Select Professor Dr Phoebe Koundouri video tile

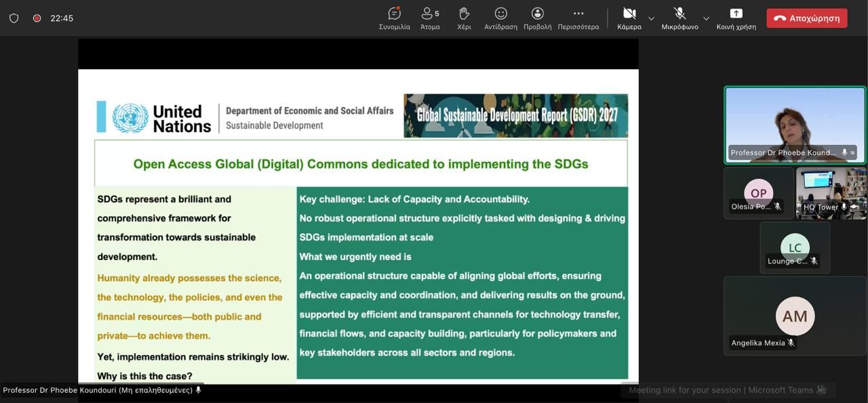point(795,125)
